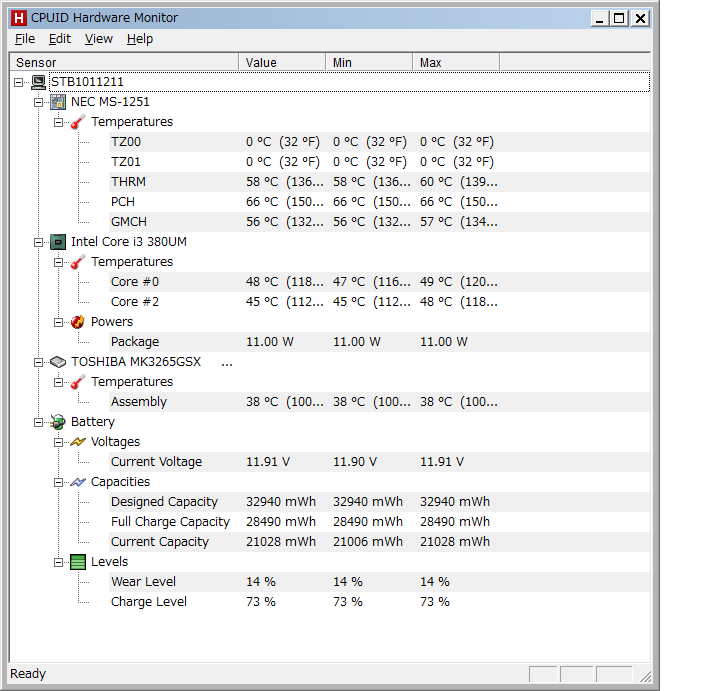Select the THRM sensor row

[x=379, y=182]
